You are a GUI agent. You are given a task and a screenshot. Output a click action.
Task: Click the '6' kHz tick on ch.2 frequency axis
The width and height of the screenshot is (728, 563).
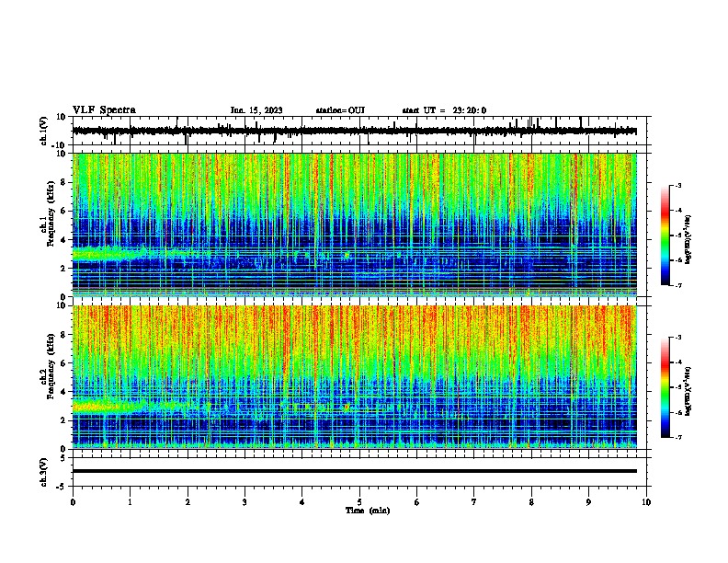click(x=64, y=363)
